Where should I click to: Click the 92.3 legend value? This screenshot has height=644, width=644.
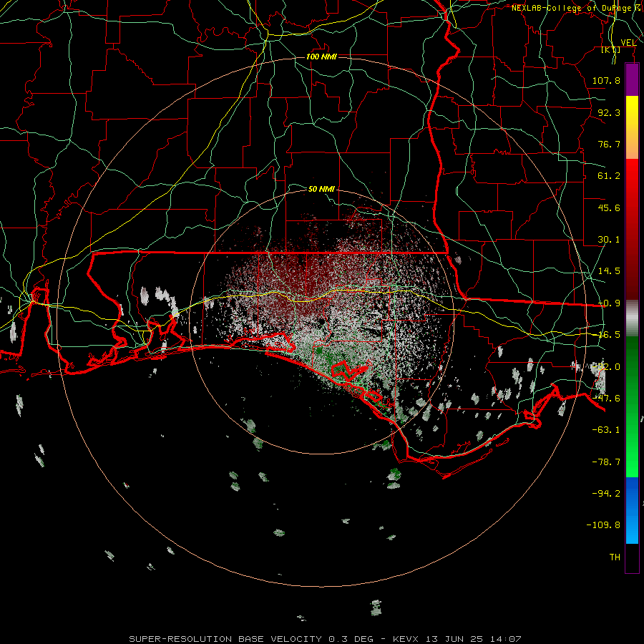(x=609, y=112)
